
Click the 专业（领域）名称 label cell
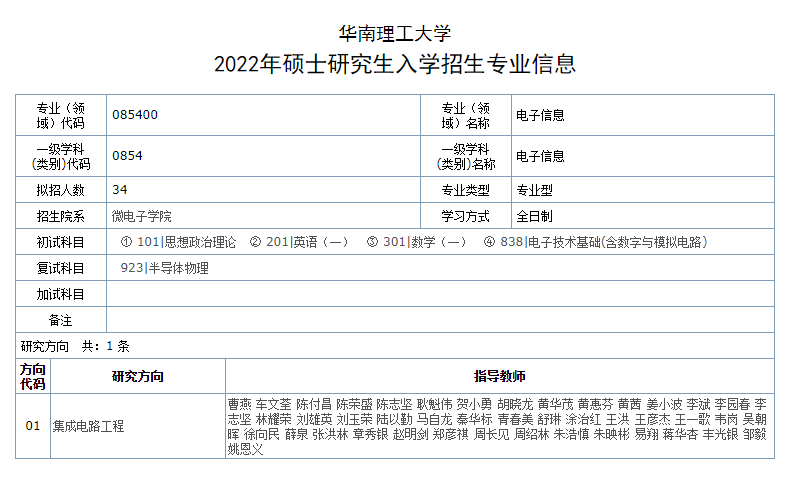click(466, 115)
